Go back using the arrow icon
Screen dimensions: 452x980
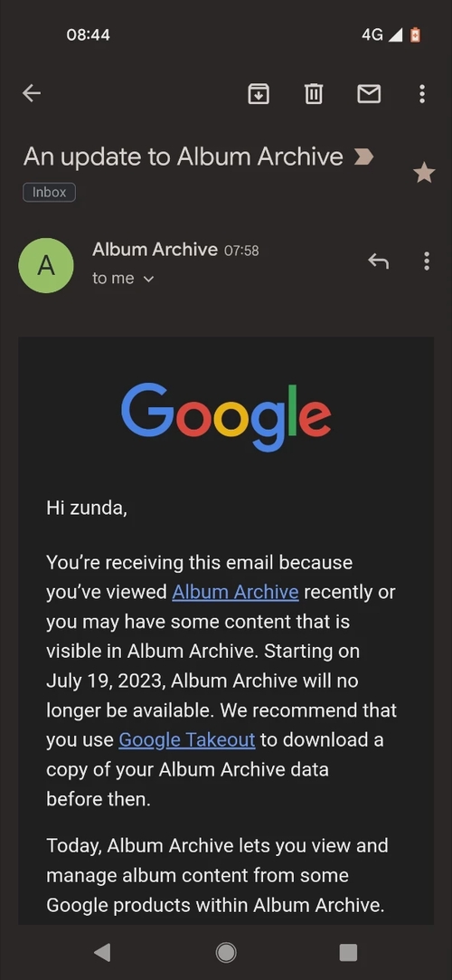(32, 94)
